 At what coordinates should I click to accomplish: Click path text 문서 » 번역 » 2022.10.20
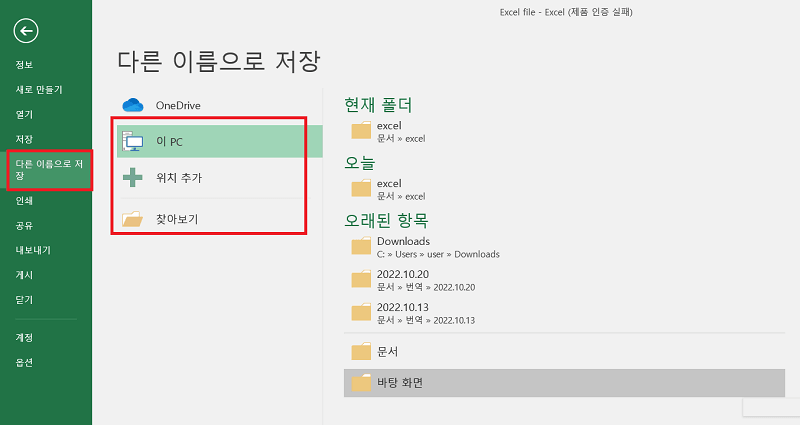(x=426, y=287)
